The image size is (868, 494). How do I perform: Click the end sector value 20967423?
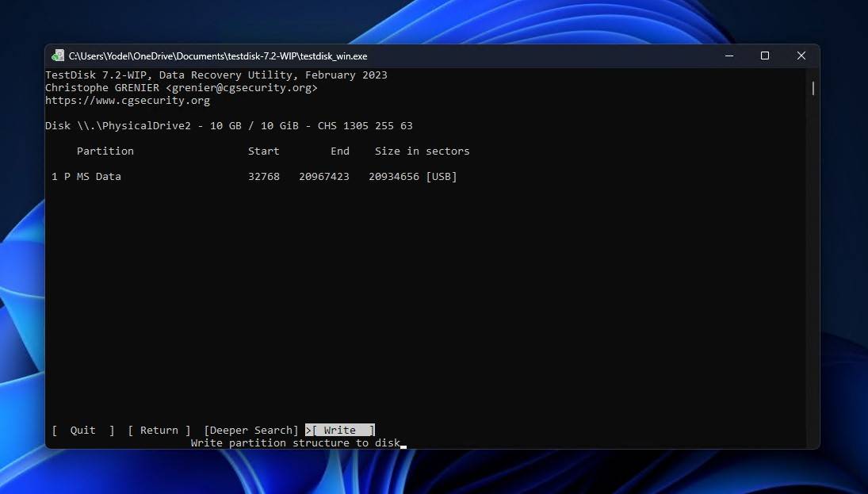point(324,177)
